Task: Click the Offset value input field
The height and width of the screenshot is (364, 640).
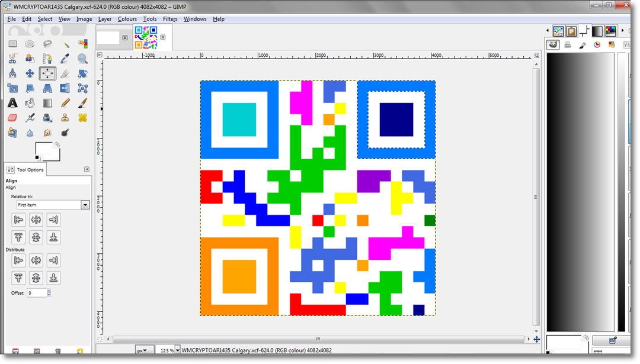Action: 37,292
